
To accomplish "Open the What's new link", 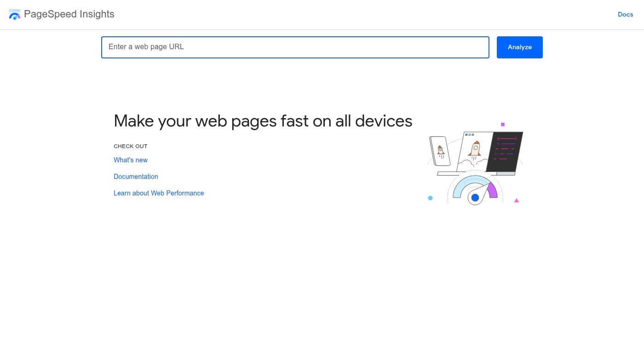I will tap(131, 160).
